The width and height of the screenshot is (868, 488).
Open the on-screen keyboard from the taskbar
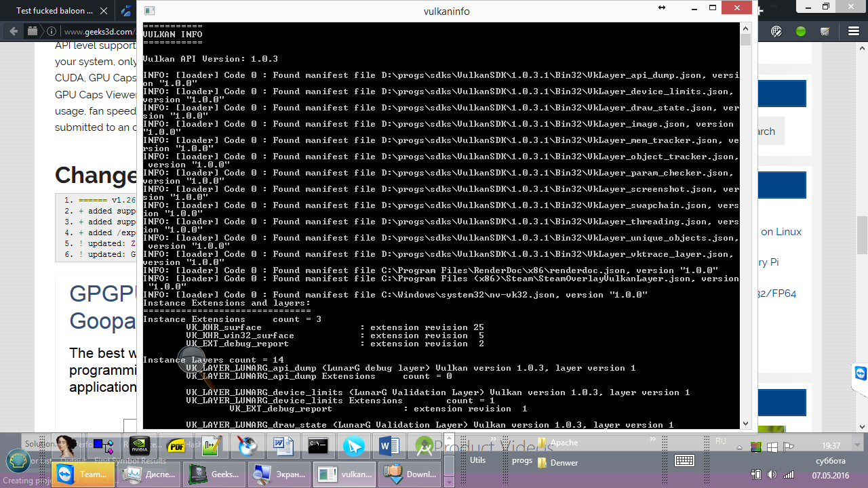(684, 461)
